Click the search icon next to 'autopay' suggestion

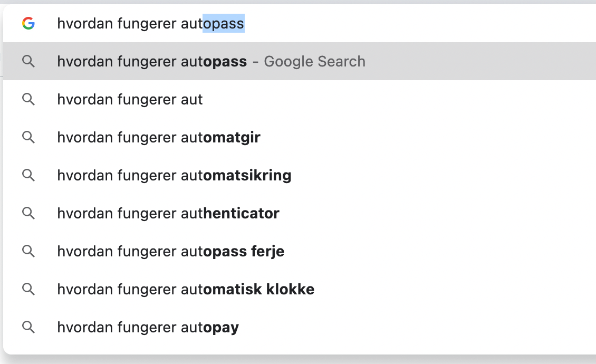29,327
